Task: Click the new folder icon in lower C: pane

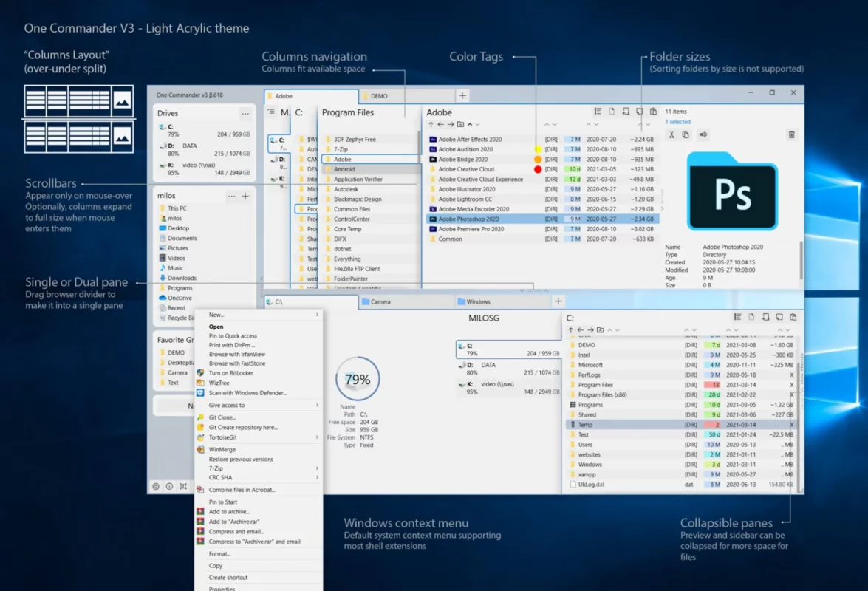Action: [600, 329]
